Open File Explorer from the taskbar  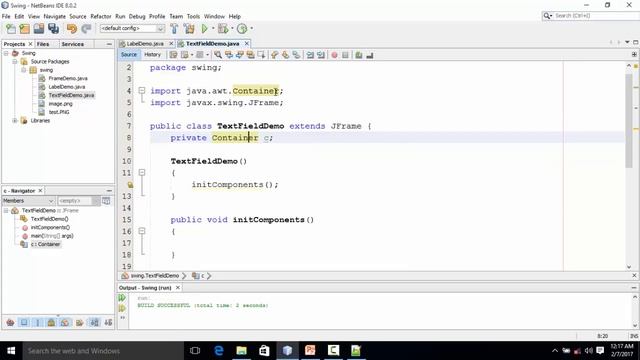[x=242, y=351]
